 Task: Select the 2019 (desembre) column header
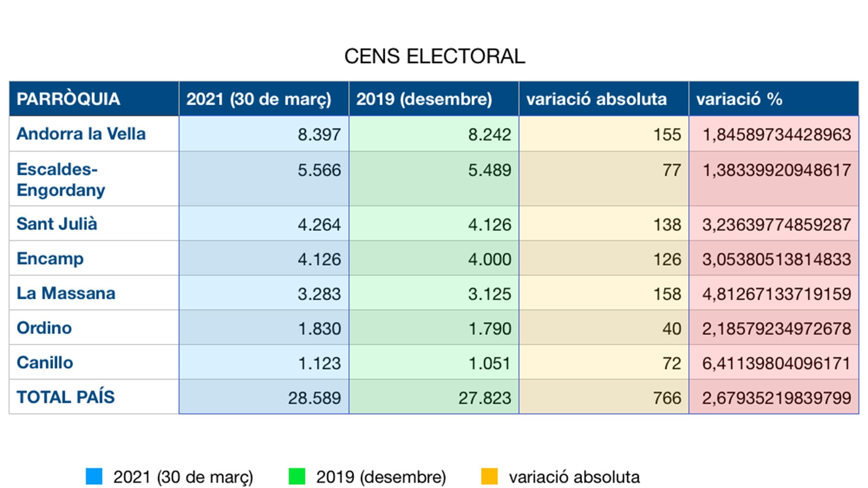[x=424, y=99]
